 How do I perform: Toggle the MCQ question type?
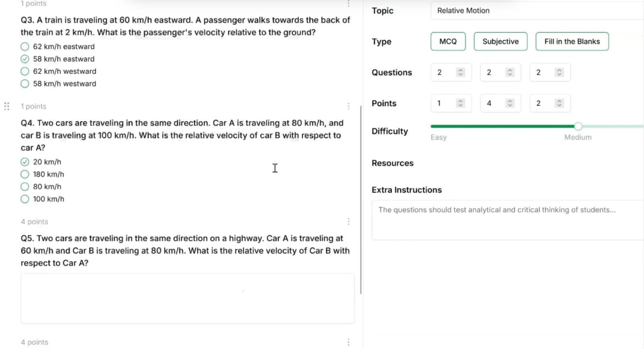(x=448, y=41)
